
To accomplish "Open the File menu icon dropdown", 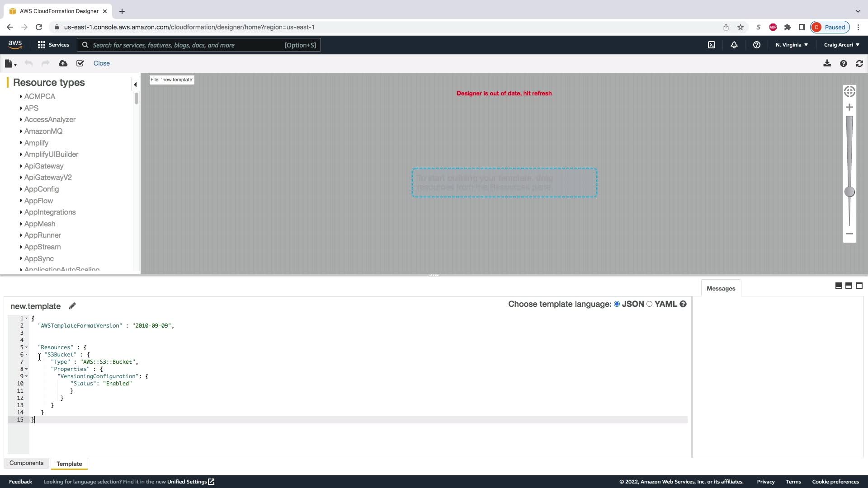I will click(10, 64).
